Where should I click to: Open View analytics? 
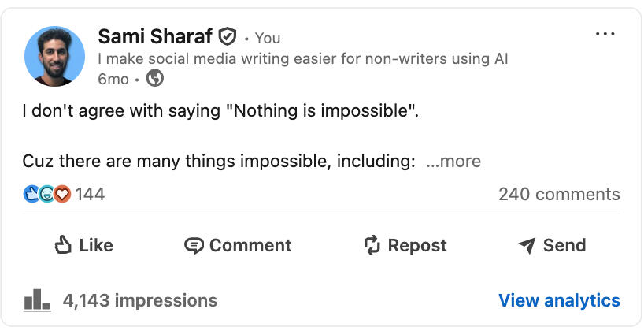coord(559,300)
